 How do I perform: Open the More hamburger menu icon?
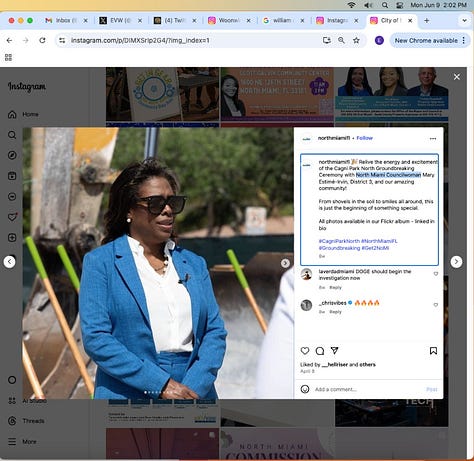click(12, 442)
